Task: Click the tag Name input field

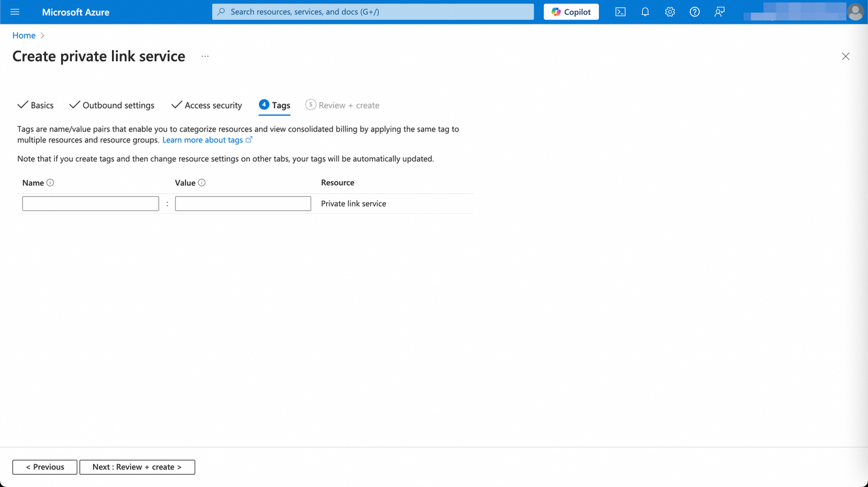Action: pos(90,203)
